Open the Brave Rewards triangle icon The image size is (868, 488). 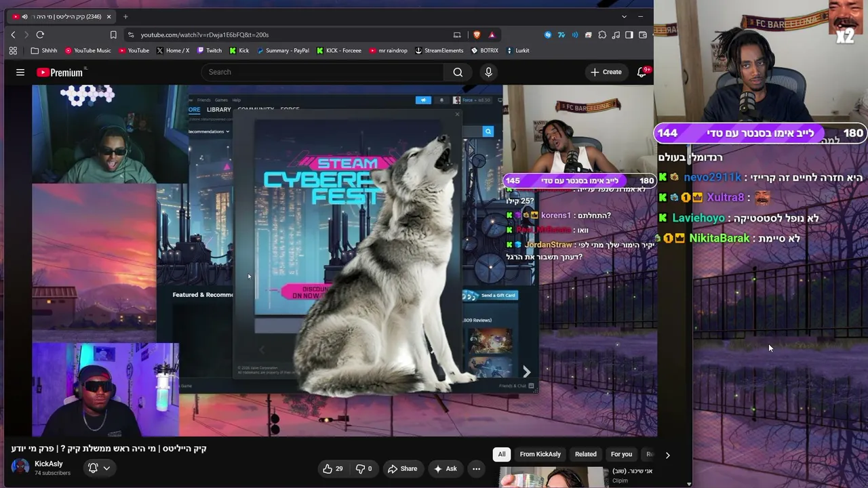pos(492,35)
